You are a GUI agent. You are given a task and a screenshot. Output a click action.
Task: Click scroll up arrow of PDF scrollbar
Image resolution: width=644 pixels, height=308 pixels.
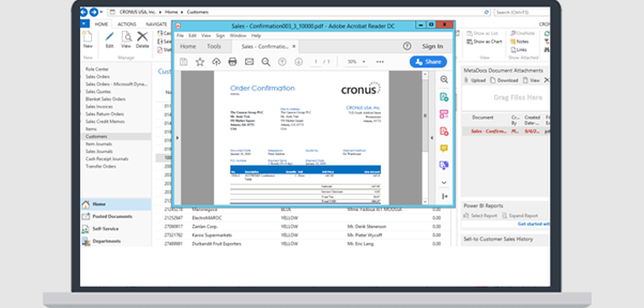point(425,75)
